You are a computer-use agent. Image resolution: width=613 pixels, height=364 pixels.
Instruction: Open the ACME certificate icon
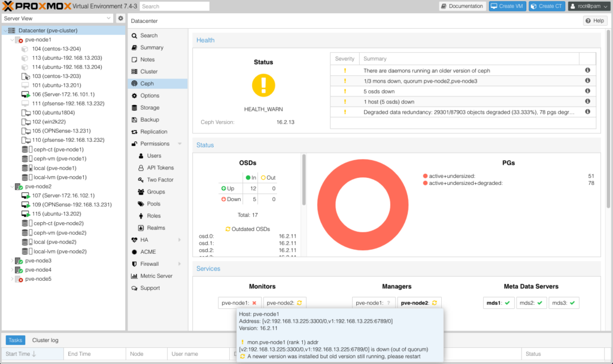(134, 252)
